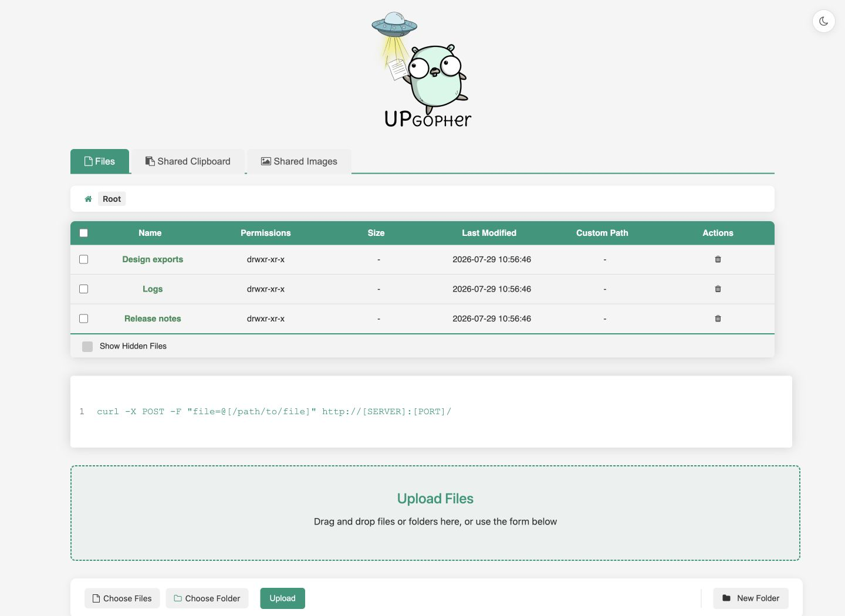Viewport: 845px width, 616px height.
Task: Create a New Folder
Action: [x=751, y=598]
